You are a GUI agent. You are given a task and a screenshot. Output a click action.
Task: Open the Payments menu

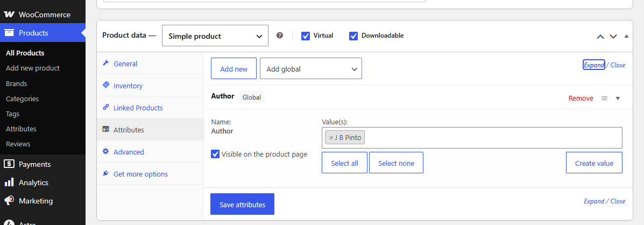point(43,164)
